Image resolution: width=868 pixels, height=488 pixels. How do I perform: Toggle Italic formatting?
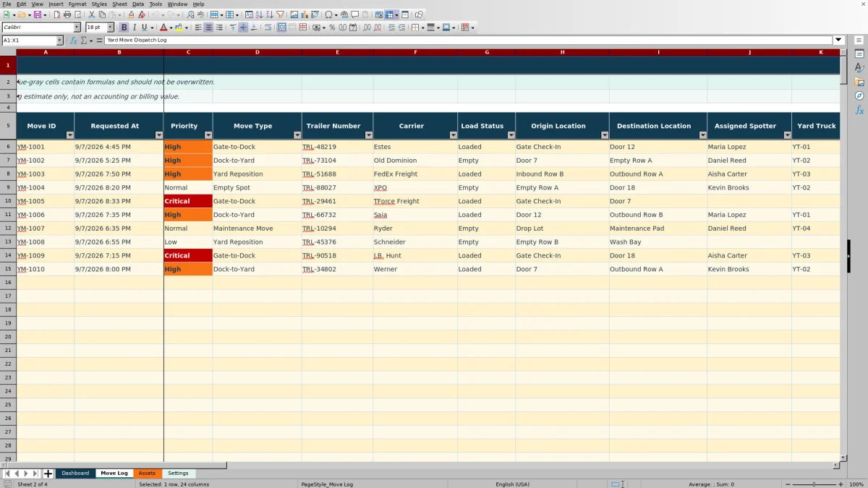(135, 27)
